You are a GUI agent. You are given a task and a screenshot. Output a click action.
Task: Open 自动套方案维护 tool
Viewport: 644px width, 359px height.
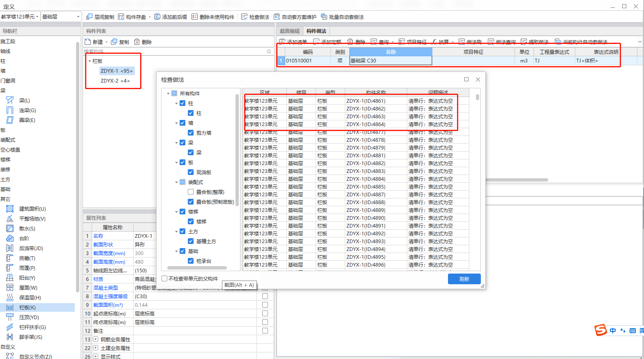click(295, 17)
